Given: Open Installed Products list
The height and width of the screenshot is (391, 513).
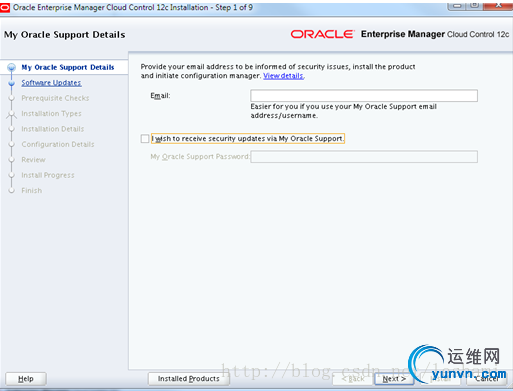Looking at the screenshot, I should (189, 379).
